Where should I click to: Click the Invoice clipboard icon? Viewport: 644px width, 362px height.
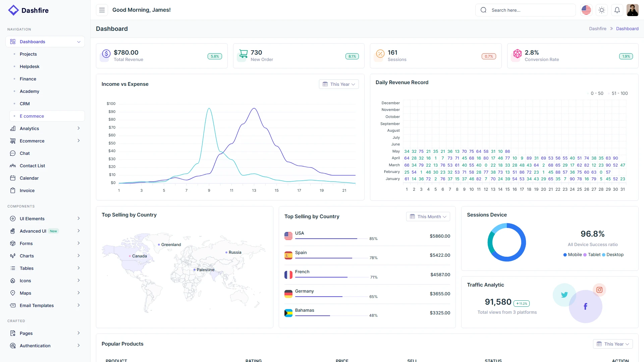click(x=13, y=190)
